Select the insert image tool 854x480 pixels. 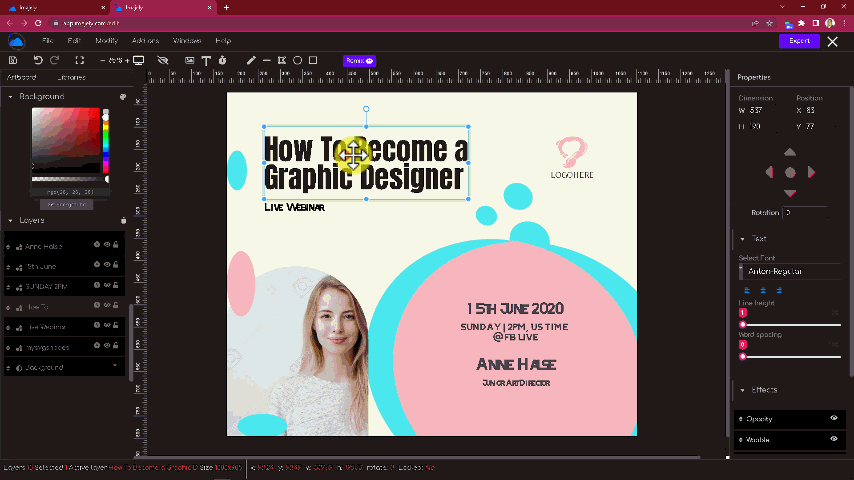pos(190,60)
